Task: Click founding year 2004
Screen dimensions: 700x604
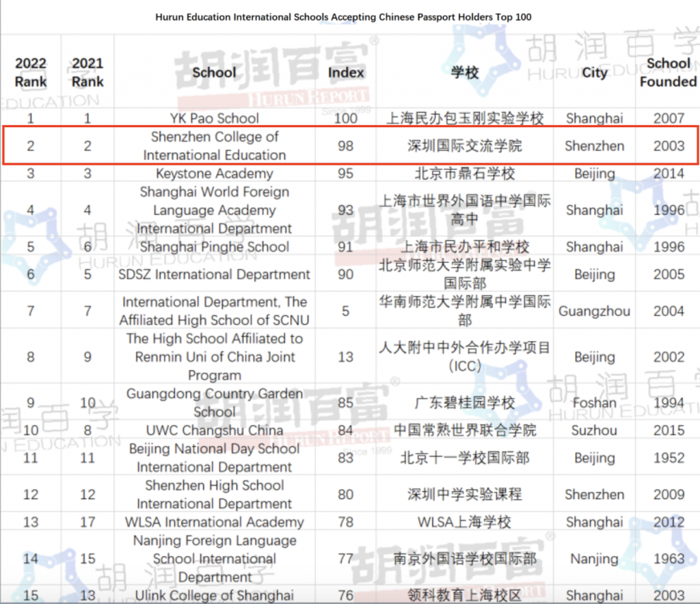Action: pos(669,311)
